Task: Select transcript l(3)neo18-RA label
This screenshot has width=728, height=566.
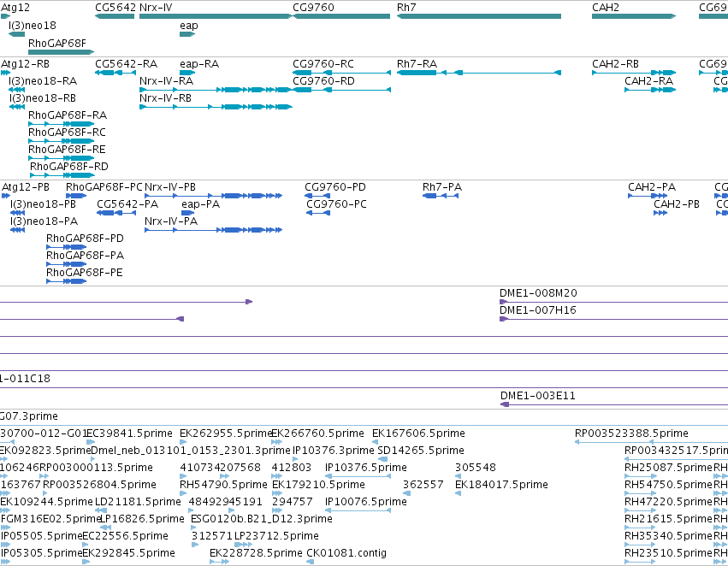Action: (x=43, y=81)
